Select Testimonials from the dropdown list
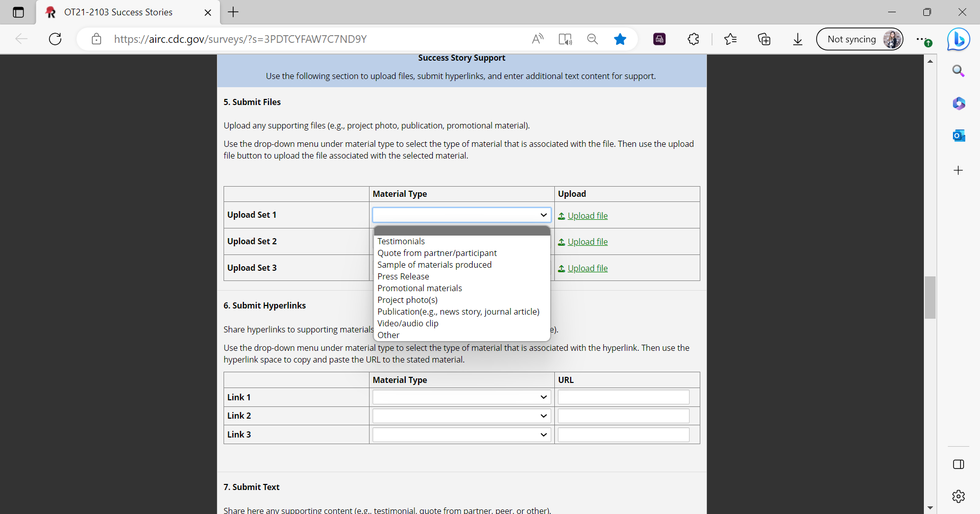The height and width of the screenshot is (514, 980). 401,241
